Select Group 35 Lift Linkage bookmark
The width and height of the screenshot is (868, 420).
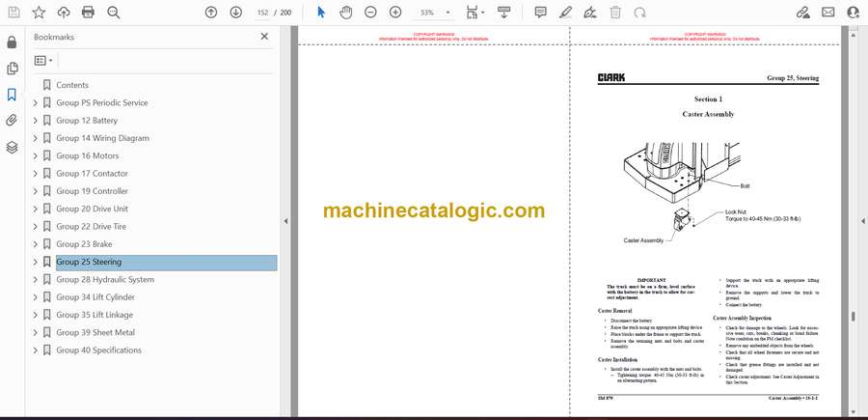pyautogui.click(x=95, y=315)
